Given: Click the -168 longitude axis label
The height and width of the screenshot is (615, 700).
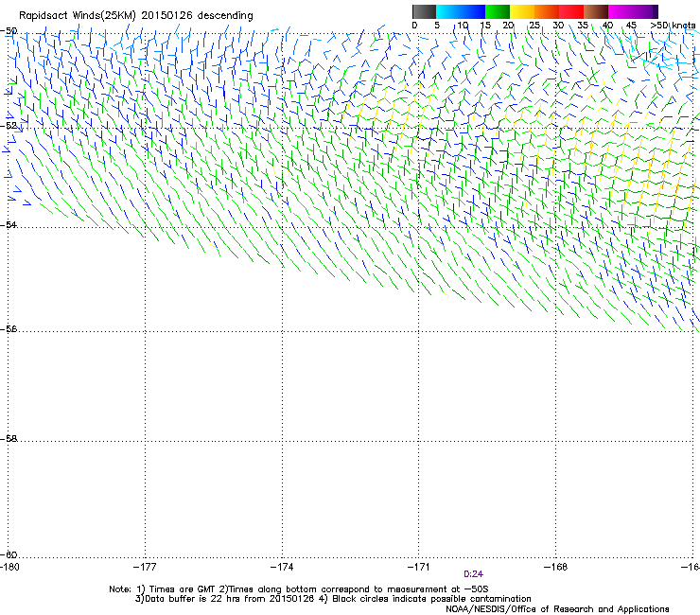Looking at the screenshot, I should pos(556,567).
